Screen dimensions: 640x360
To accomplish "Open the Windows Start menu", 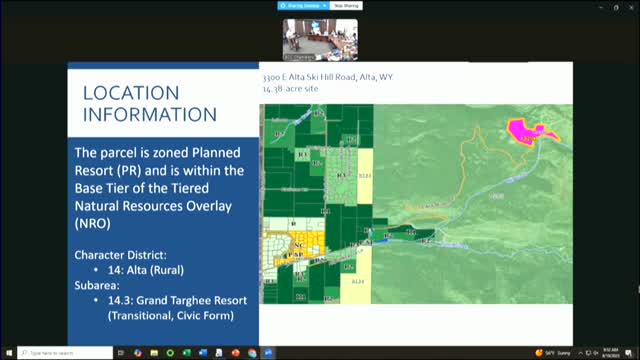I will pyautogui.click(x=8, y=353).
